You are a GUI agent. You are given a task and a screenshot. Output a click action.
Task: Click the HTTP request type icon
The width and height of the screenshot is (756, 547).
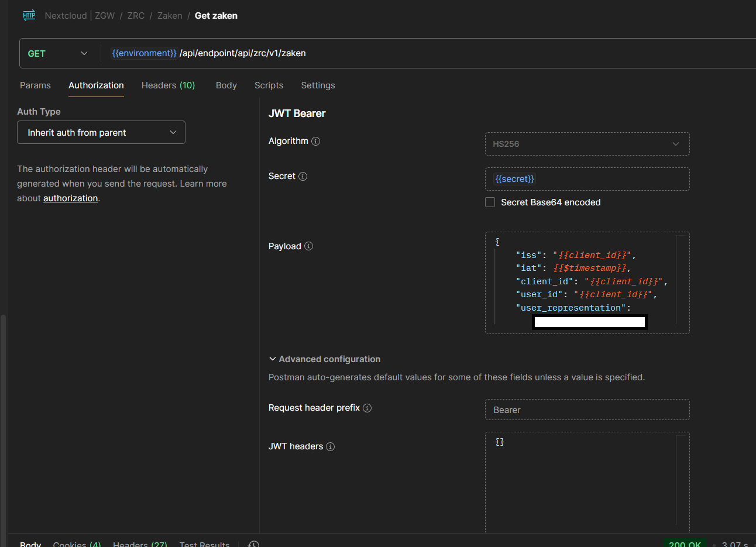tap(29, 15)
